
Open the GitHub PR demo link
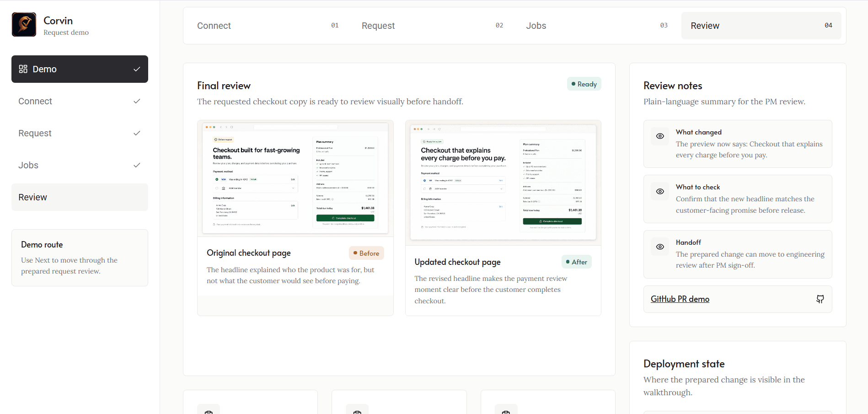click(680, 299)
